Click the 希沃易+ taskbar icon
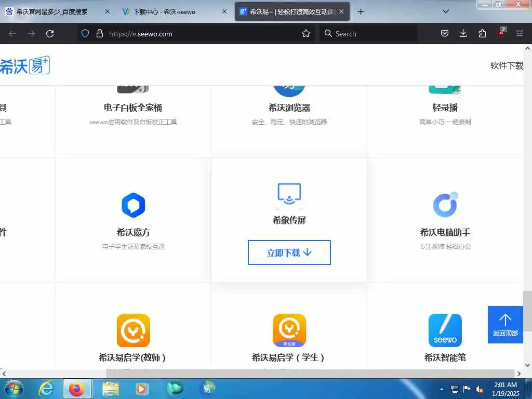The image size is (532, 399). click(208, 389)
